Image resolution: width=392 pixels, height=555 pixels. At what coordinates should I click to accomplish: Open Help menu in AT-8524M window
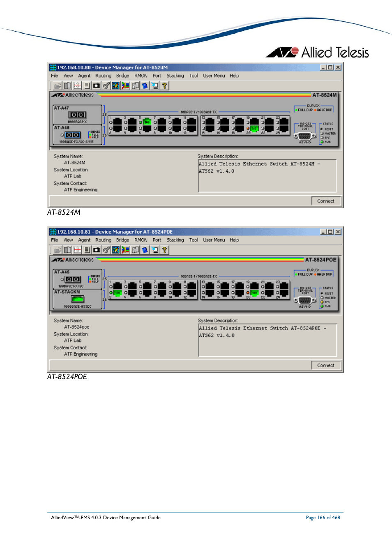[234, 76]
